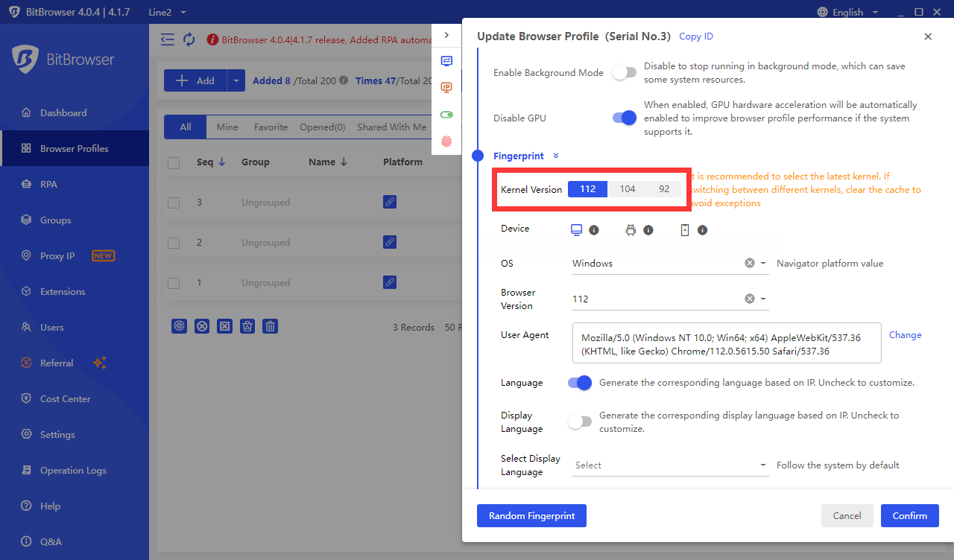Check the checkbox for Seq 3 row

(174, 203)
